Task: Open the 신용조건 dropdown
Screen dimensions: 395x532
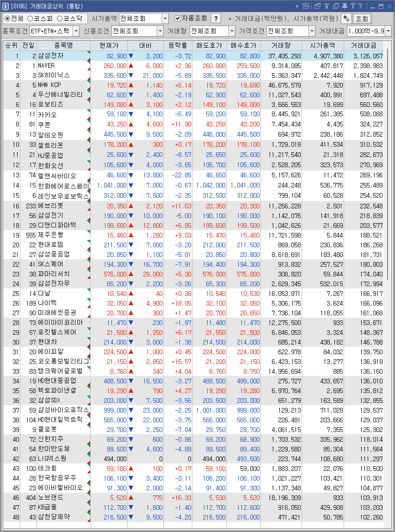Action: pyautogui.click(x=160, y=31)
